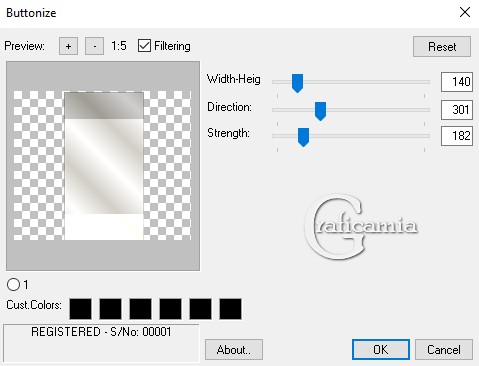Click the Cancel button
Image resolution: width=479 pixels, height=366 pixels.
pyautogui.click(x=444, y=350)
